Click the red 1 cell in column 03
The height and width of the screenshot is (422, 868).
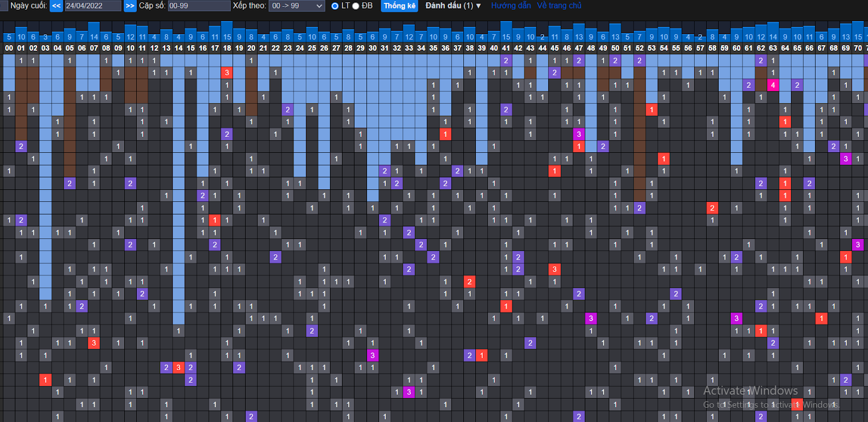pos(45,380)
